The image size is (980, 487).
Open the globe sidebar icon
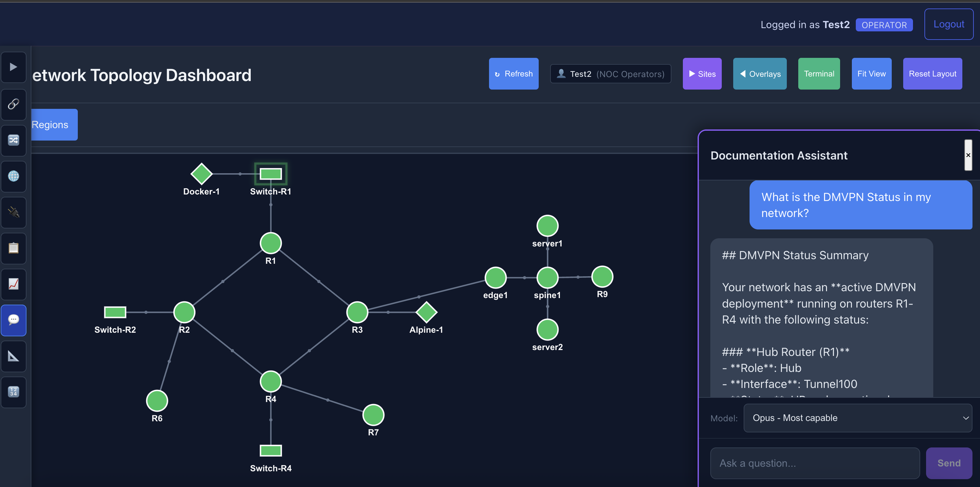[x=14, y=176]
